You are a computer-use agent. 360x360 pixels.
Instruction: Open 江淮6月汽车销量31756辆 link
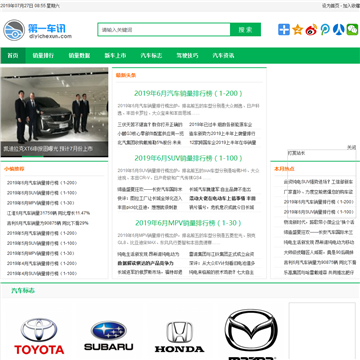point(49,213)
